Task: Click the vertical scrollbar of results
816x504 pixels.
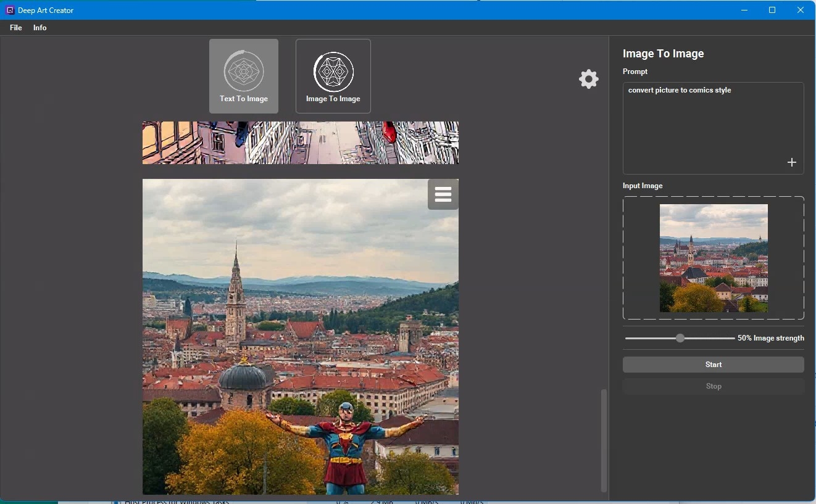Action: click(x=604, y=439)
